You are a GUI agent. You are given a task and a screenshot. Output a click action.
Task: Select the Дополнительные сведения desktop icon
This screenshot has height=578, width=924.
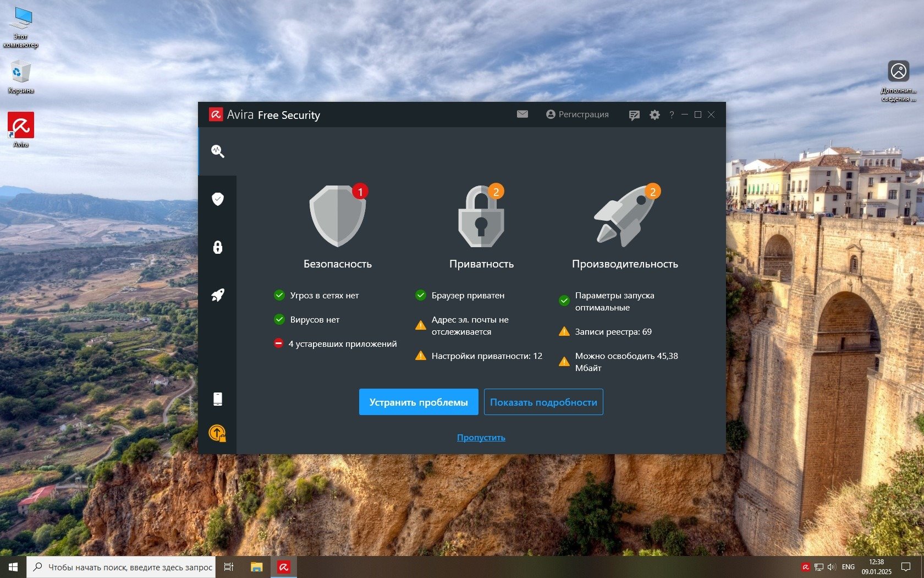point(899,81)
